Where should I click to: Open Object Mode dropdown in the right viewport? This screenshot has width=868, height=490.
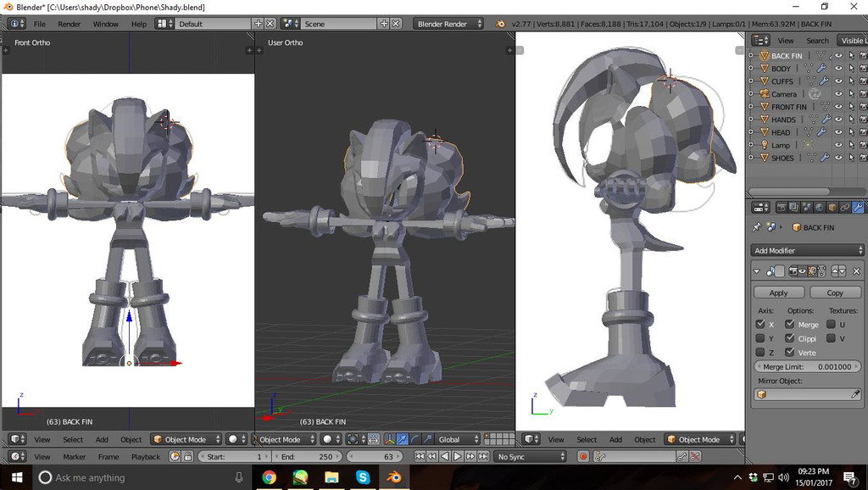[x=700, y=440]
